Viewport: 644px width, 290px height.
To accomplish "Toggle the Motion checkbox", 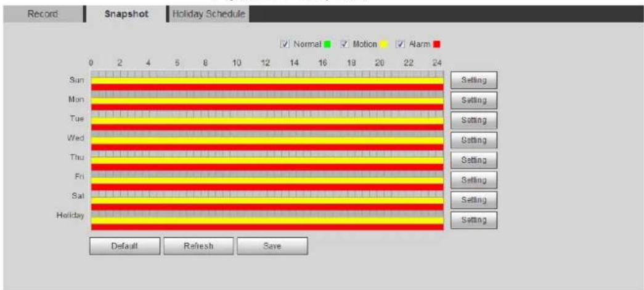I will pyautogui.click(x=345, y=44).
